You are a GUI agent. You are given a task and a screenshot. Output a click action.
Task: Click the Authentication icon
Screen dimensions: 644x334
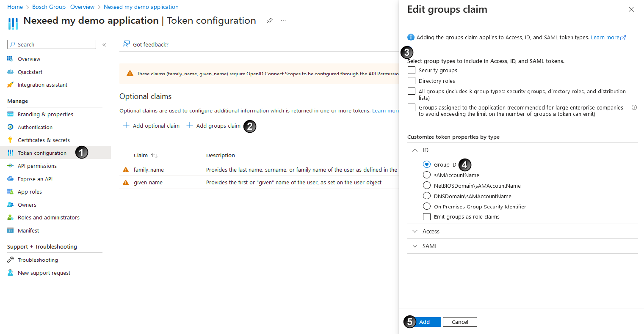pyautogui.click(x=10, y=127)
